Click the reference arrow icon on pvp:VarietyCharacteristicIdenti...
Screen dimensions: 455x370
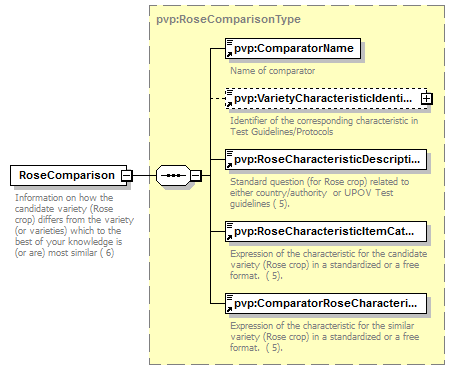[x=229, y=105]
